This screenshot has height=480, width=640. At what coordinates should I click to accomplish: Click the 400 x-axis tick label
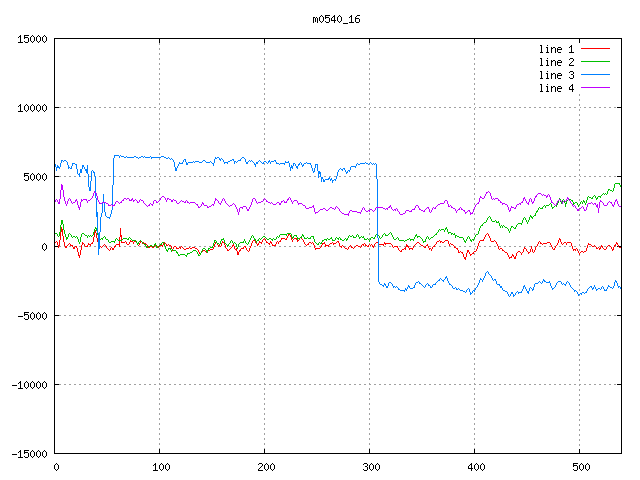474,467
